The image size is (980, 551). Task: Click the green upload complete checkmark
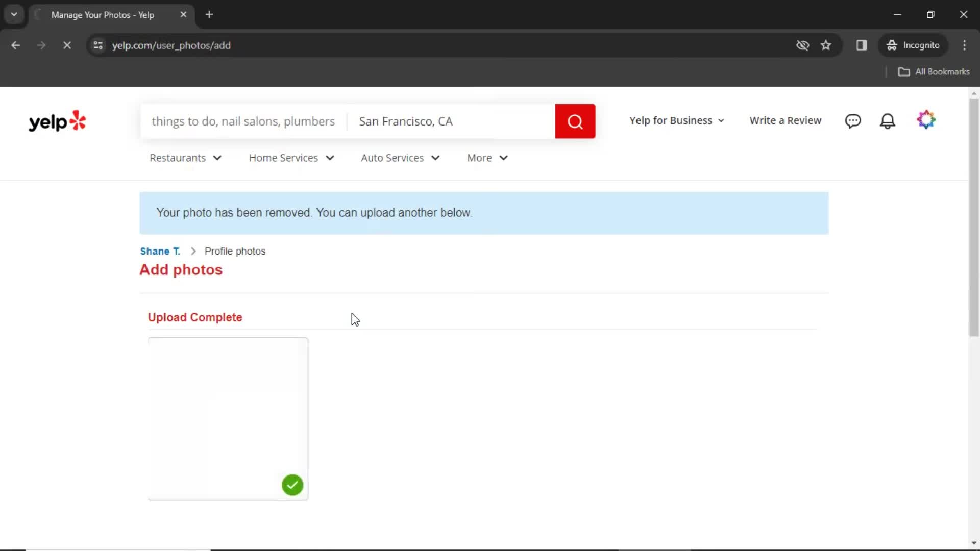coord(292,485)
